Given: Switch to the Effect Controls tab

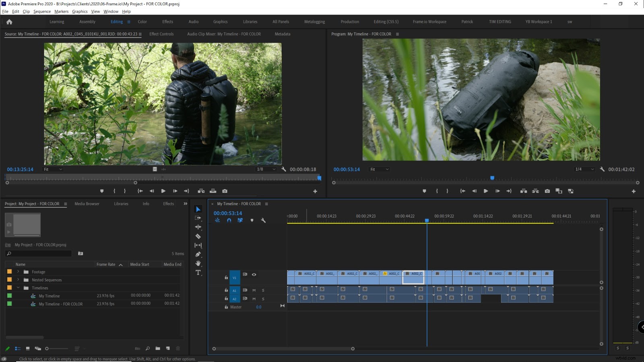Looking at the screenshot, I should point(161,34).
